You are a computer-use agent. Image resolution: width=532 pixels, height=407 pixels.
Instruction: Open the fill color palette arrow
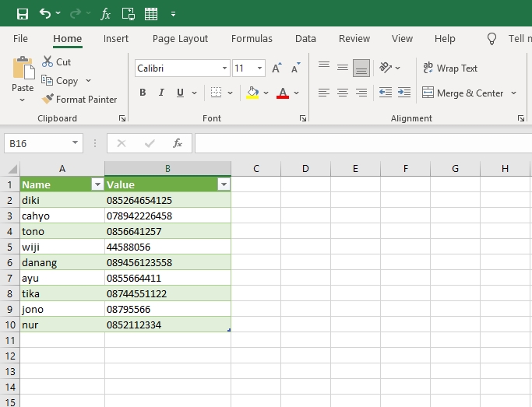[x=266, y=93]
